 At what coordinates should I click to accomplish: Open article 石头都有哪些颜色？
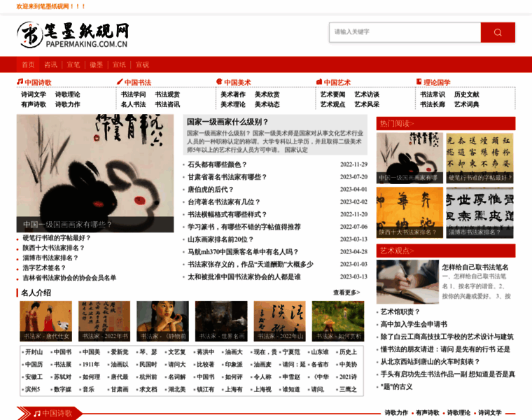pos(217,164)
